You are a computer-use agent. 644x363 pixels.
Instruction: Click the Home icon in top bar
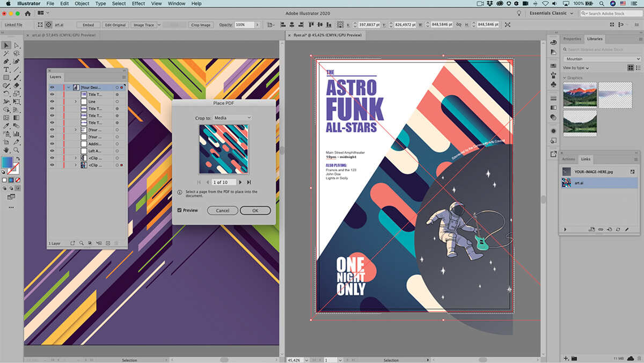tap(27, 13)
